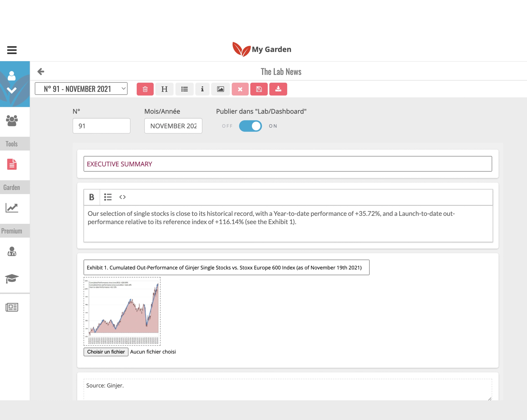Open the N° 91 - NOVEMBER 2021 dropdown
The image size is (527, 420).
(x=81, y=89)
